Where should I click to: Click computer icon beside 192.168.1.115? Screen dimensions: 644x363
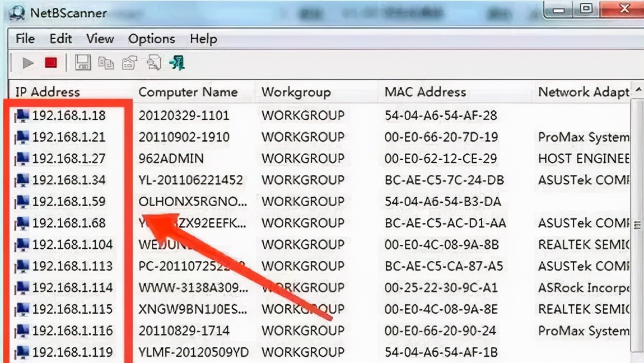[x=22, y=309]
